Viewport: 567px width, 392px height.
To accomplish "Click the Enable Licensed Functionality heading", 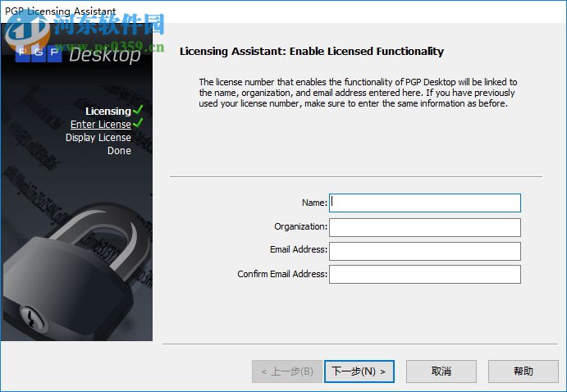I will pos(312,52).
